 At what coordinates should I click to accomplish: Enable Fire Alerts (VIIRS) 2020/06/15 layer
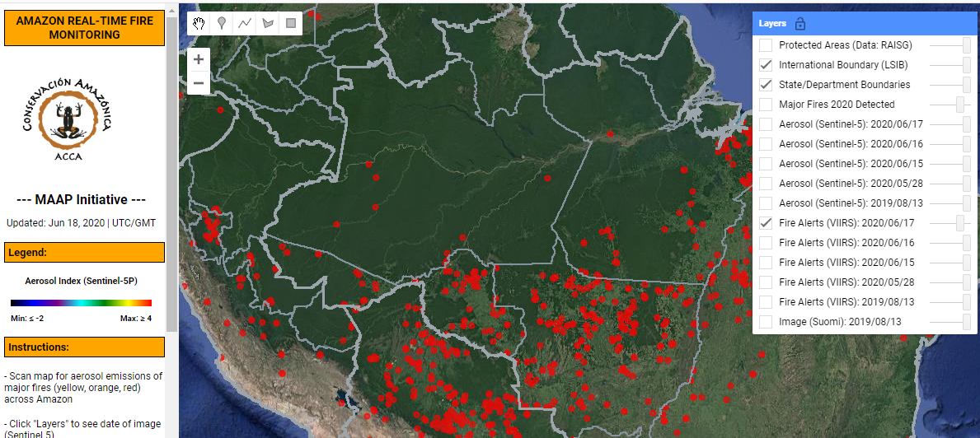point(766,263)
